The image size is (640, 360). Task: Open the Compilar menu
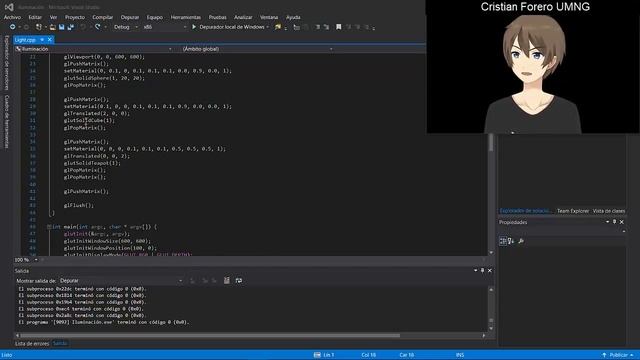102,17
